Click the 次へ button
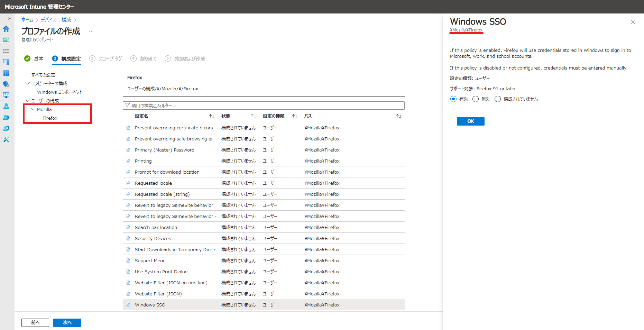This screenshot has height=330, width=644. coord(67,323)
